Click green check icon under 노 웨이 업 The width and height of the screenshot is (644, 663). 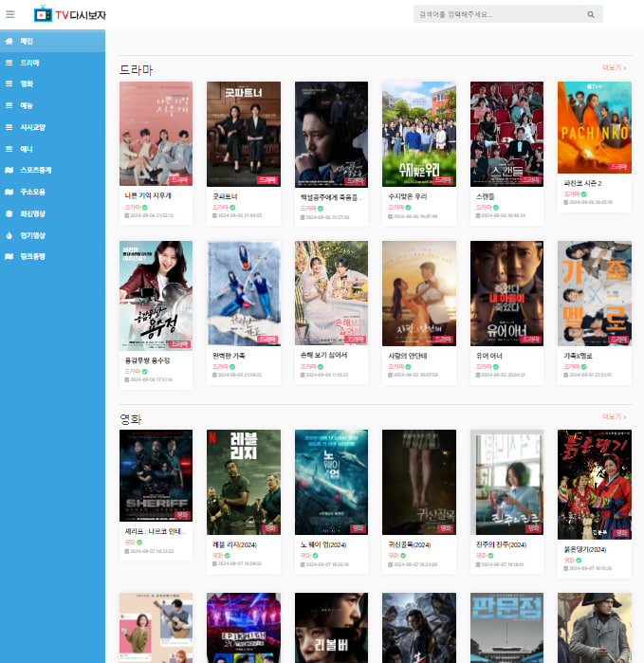pyautogui.click(x=315, y=556)
